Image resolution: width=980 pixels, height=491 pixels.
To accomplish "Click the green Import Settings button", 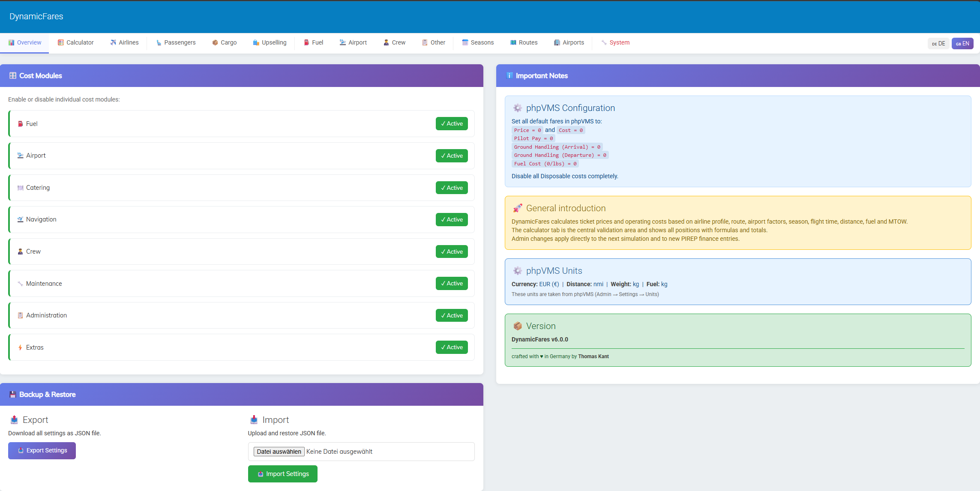I will (283, 474).
